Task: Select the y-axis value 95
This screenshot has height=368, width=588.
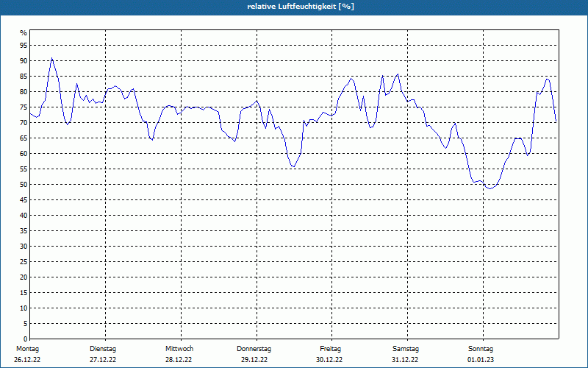Action: point(24,46)
